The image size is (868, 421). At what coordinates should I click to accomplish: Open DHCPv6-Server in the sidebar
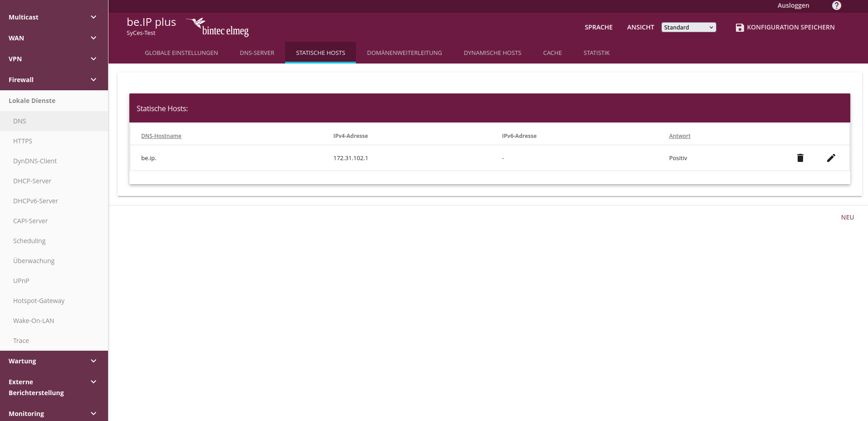click(x=54, y=201)
